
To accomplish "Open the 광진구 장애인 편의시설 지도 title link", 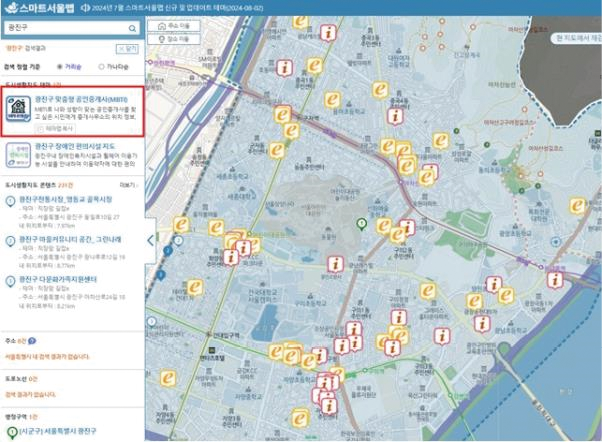I will pos(75,146).
